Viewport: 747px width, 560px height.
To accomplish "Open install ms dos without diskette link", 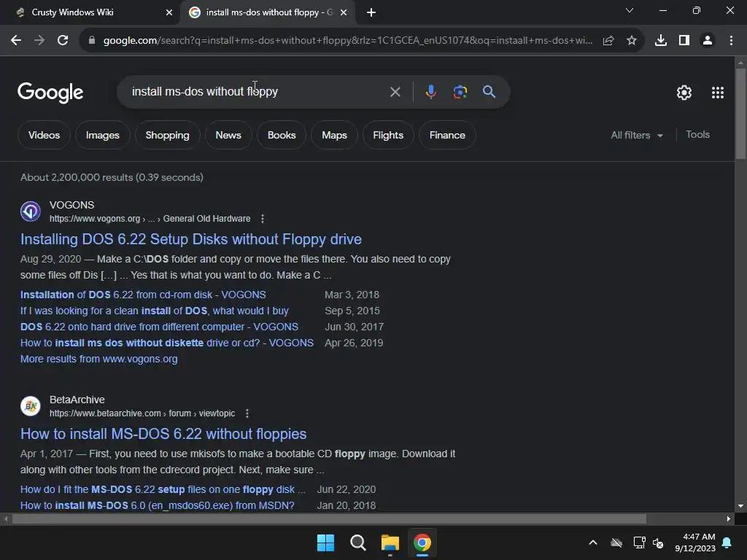I will click(x=167, y=343).
